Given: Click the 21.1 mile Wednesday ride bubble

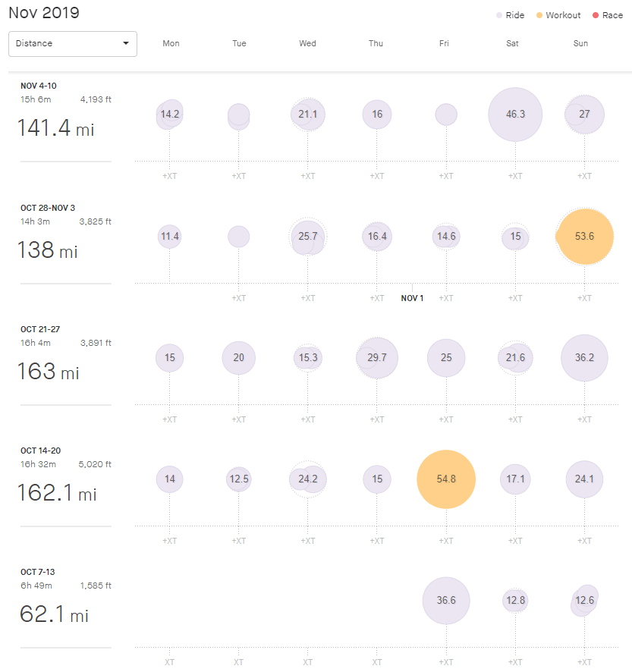Looking at the screenshot, I should pos(307,115).
